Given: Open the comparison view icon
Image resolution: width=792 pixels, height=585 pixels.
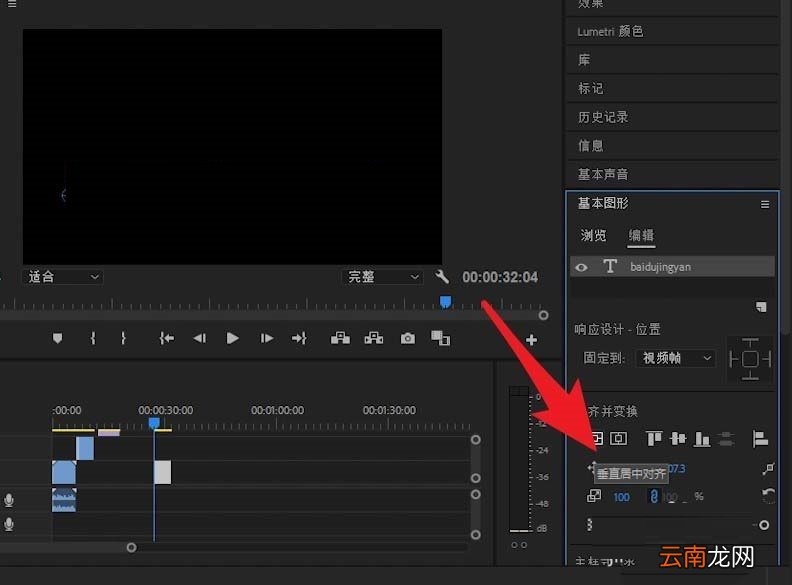Looking at the screenshot, I should (440, 338).
